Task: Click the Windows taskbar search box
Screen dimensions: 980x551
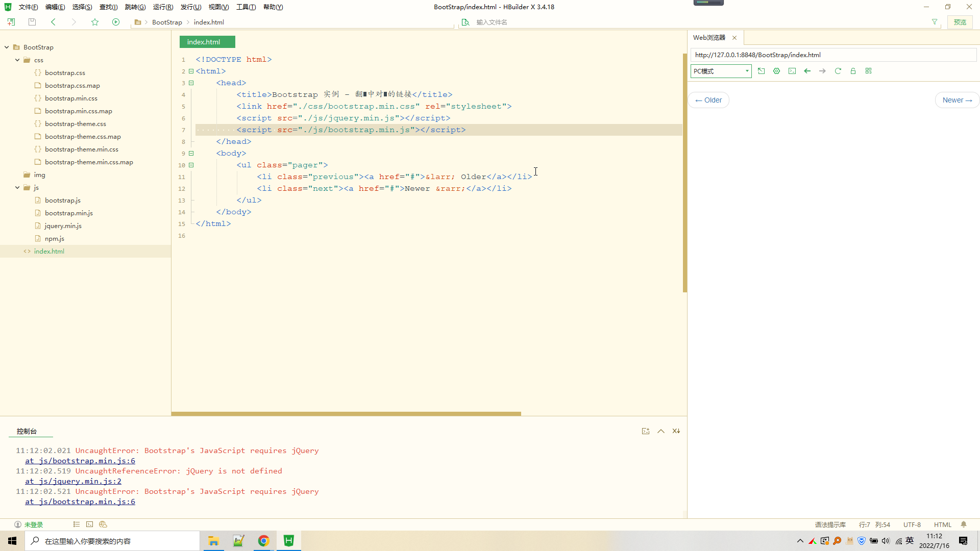Action: point(112,541)
